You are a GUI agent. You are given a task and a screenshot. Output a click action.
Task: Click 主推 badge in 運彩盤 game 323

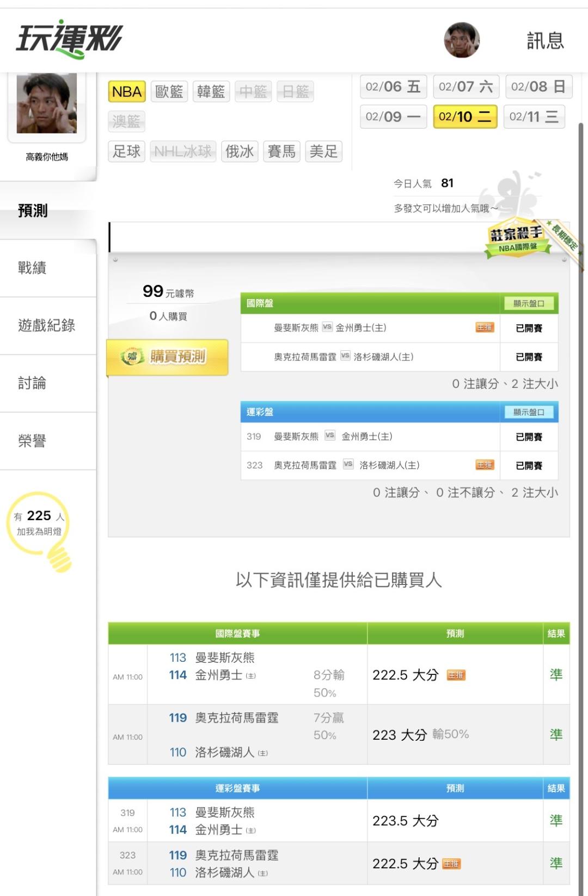point(485,465)
